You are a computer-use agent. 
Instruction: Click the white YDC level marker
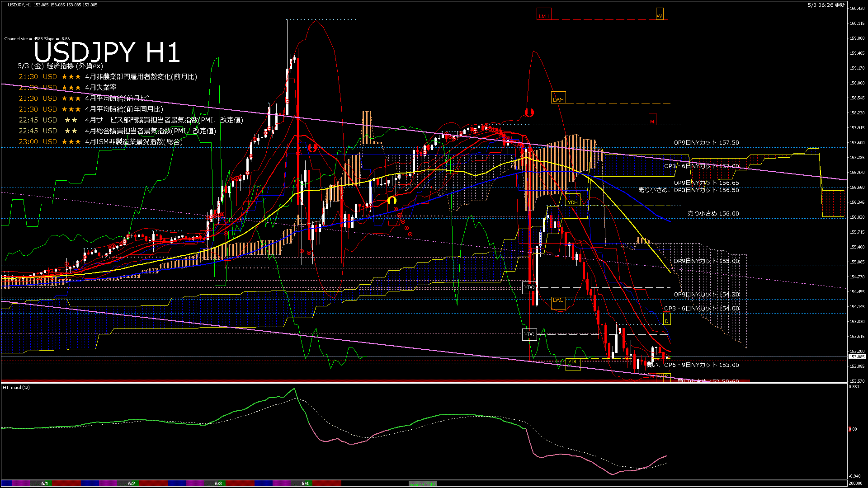pyautogui.click(x=529, y=334)
